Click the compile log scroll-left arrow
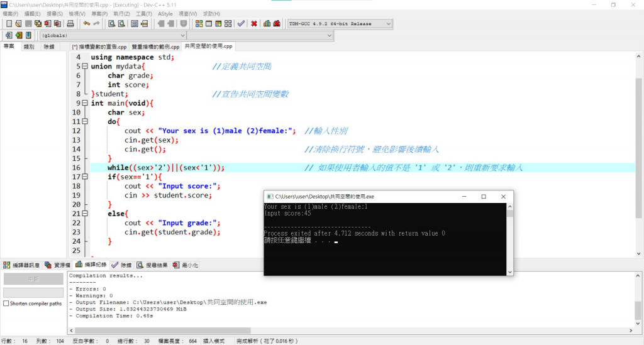 (72, 330)
